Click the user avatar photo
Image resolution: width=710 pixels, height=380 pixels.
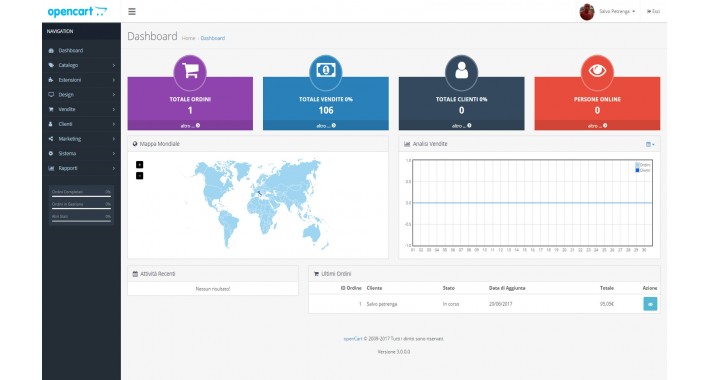pos(587,12)
